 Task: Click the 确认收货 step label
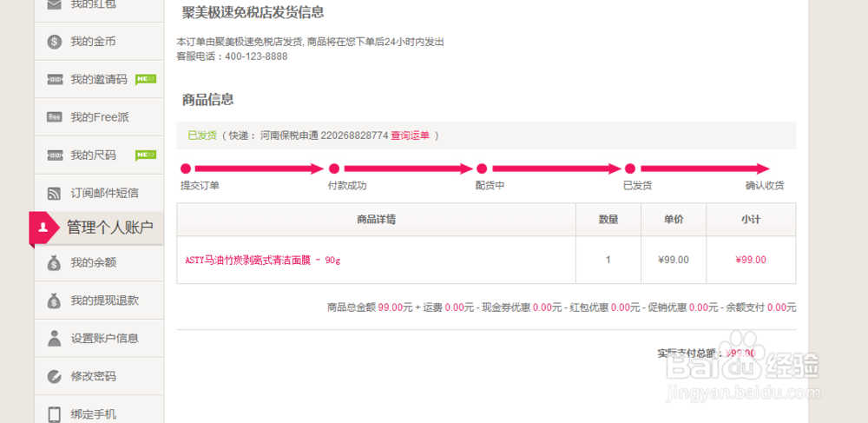tap(765, 186)
